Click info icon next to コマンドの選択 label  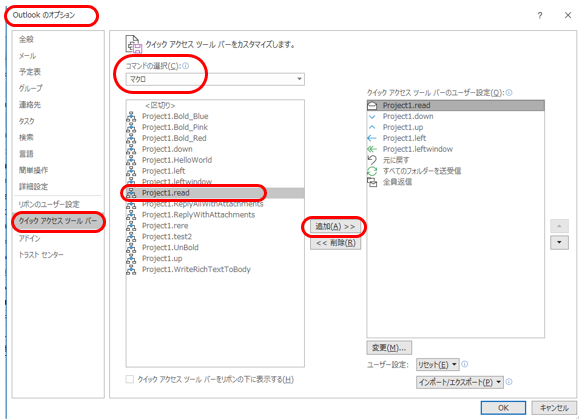click(x=186, y=66)
